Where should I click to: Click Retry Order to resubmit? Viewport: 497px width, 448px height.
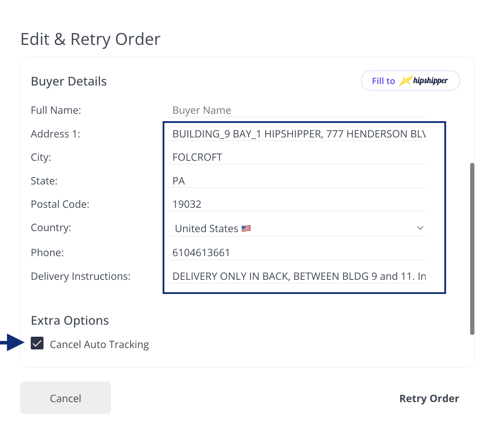point(429,398)
